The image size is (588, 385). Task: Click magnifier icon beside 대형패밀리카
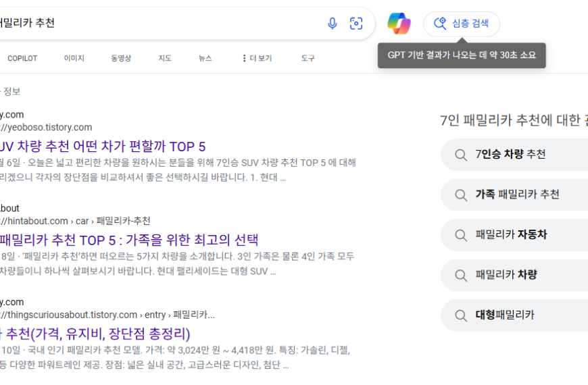(461, 315)
